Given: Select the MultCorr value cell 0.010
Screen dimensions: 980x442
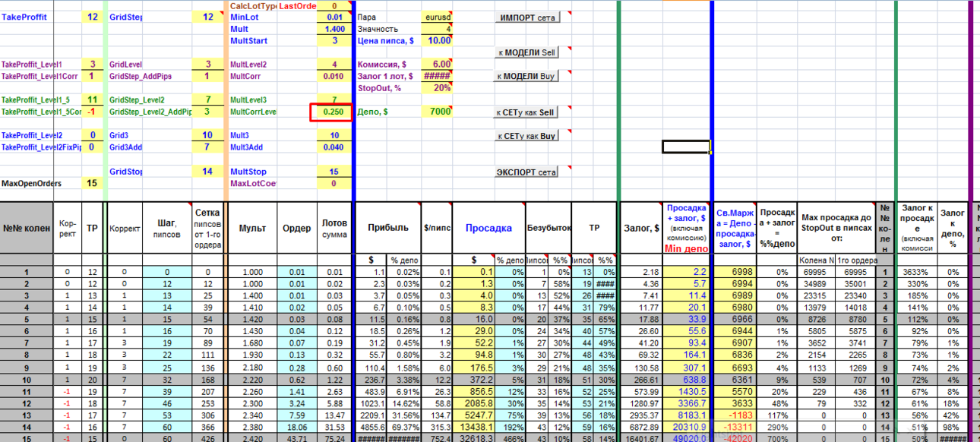Looking at the screenshot, I should click(334, 76).
